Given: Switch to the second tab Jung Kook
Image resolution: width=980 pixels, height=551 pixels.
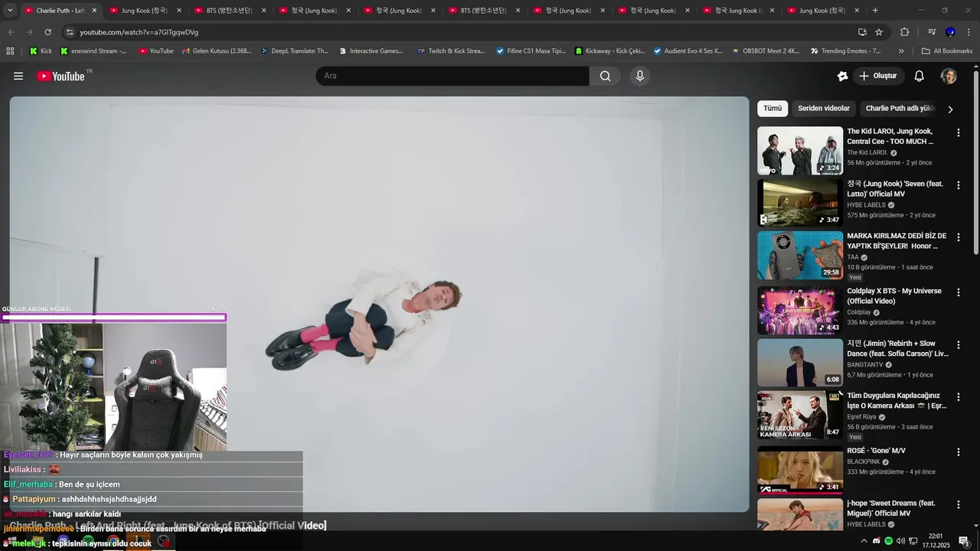Looking at the screenshot, I should coord(144,11).
